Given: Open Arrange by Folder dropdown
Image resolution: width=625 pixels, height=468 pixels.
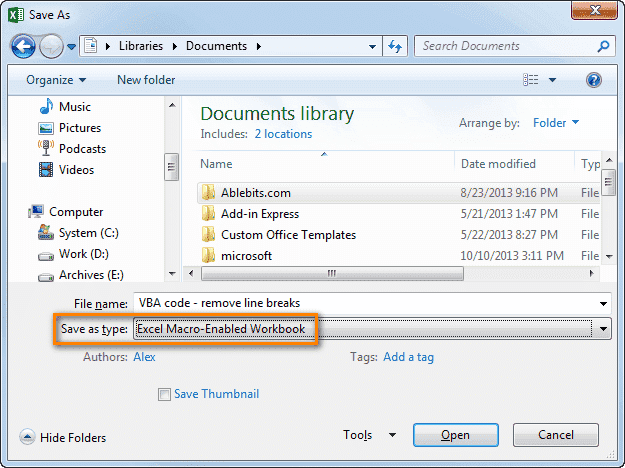Looking at the screenshot, I should (x=556, y=123).
